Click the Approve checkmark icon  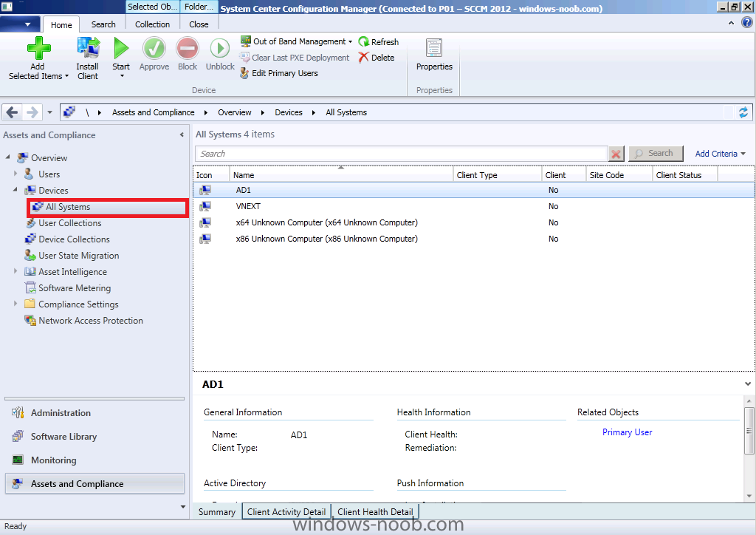[154, 48]
